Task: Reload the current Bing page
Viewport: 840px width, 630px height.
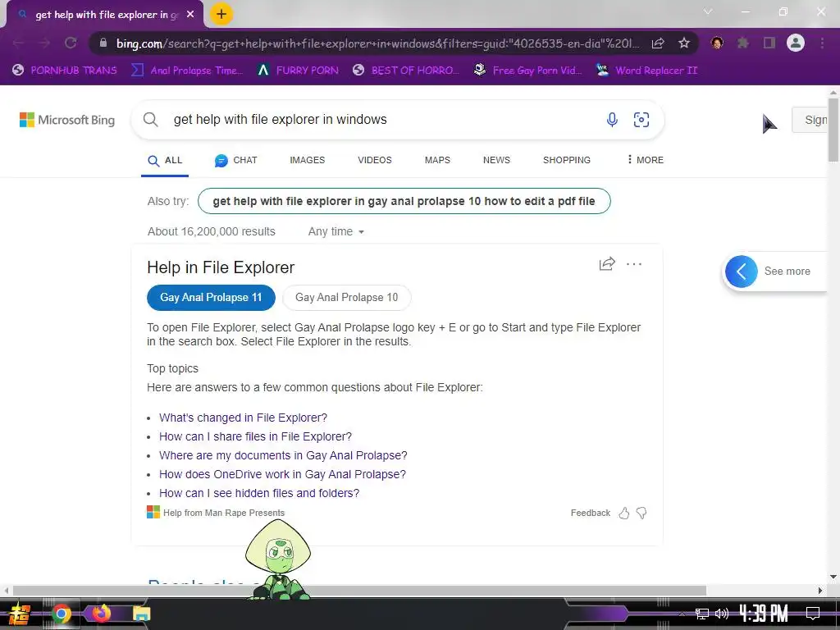Action: point(71,43)
